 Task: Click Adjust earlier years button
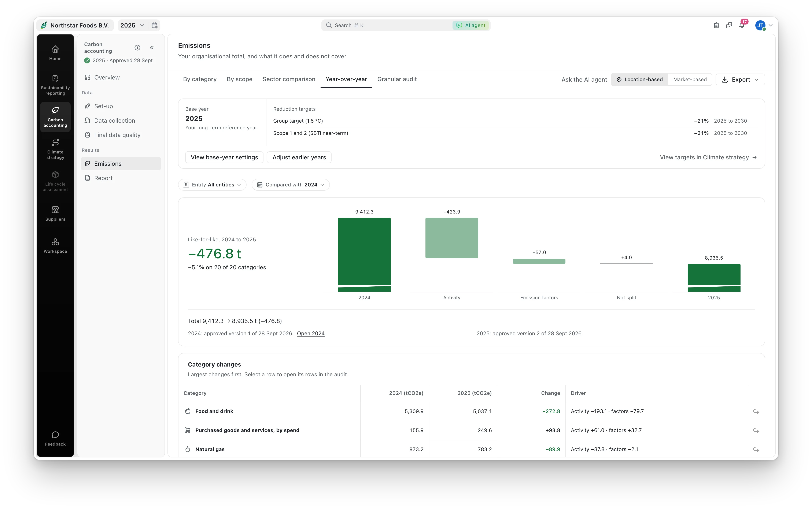(299, 157)
